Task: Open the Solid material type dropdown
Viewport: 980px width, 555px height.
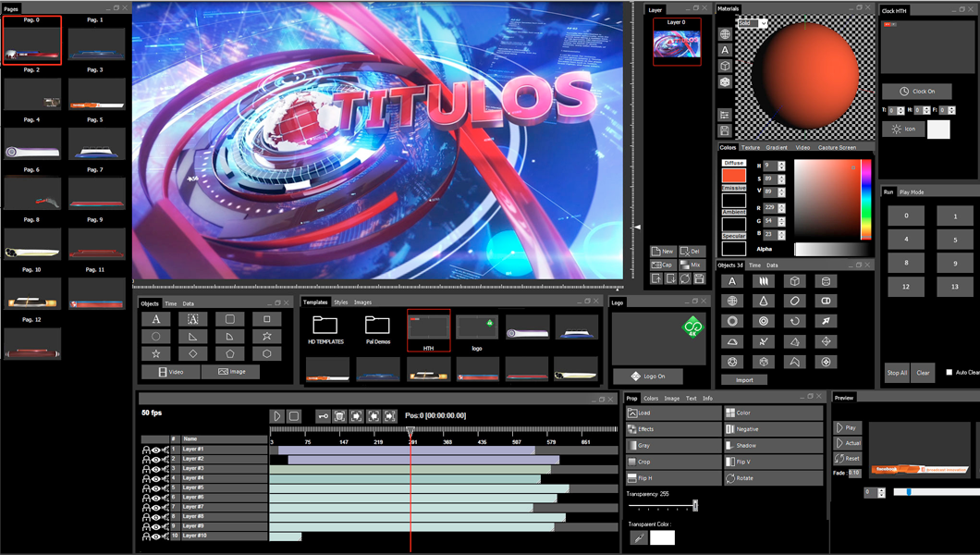Action: (x=765, y=23)
